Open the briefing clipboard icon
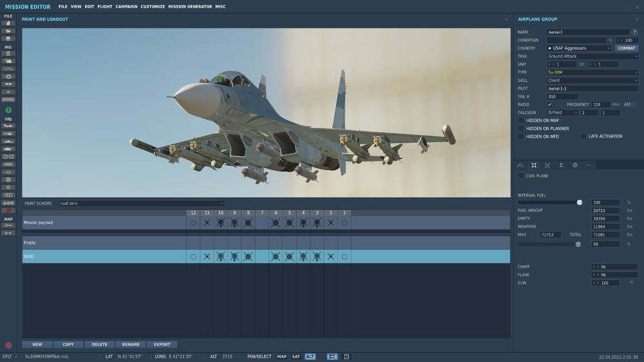Screen dimensions: 644x362 click(x=8, y=53)
